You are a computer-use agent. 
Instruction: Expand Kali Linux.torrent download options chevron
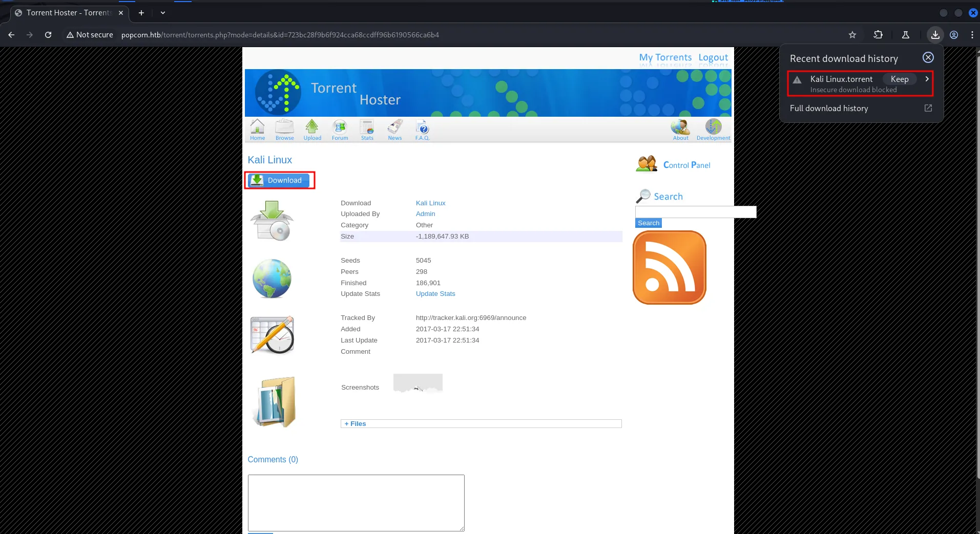click(x=927, y=79)
